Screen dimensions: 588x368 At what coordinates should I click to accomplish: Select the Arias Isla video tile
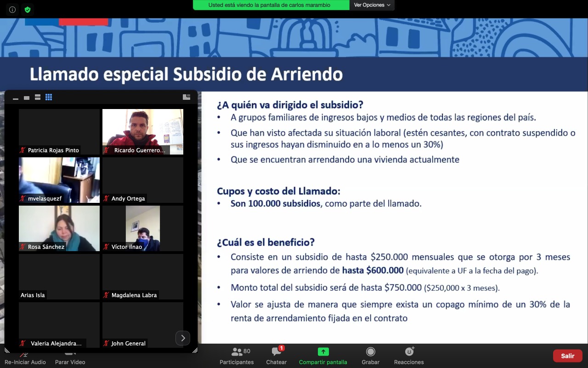pyautogui.click(x=59, y=276)
